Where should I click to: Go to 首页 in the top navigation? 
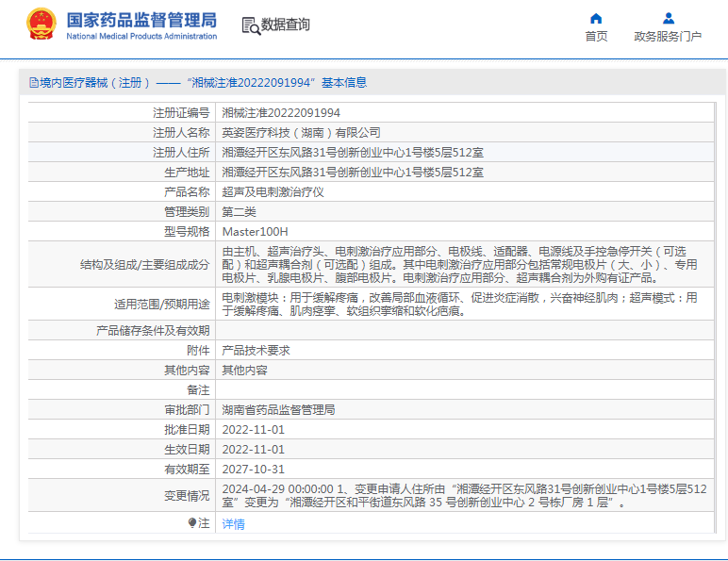tap(596, 37)
